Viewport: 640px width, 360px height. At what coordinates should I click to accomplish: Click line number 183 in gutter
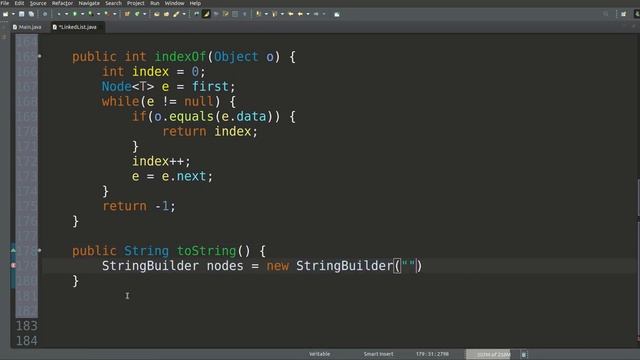click(27, 326)
